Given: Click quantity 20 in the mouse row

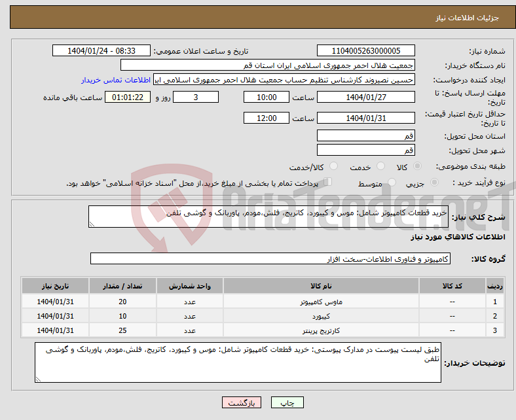Looking at the screenshot, I should (x=122, y=302).
